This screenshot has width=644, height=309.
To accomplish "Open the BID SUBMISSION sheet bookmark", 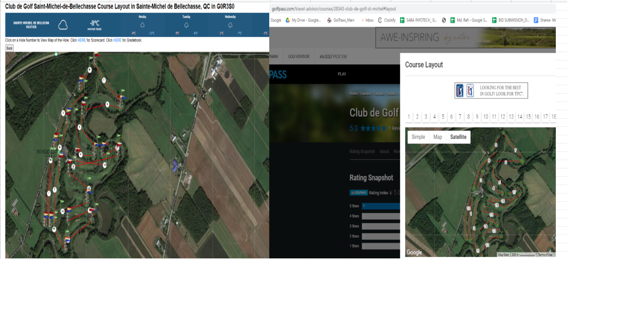I will click(x=511, y=20).
